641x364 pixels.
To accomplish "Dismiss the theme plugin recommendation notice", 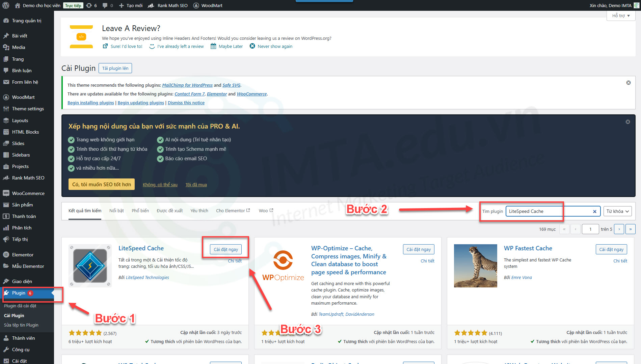I will tap(629, 83).
